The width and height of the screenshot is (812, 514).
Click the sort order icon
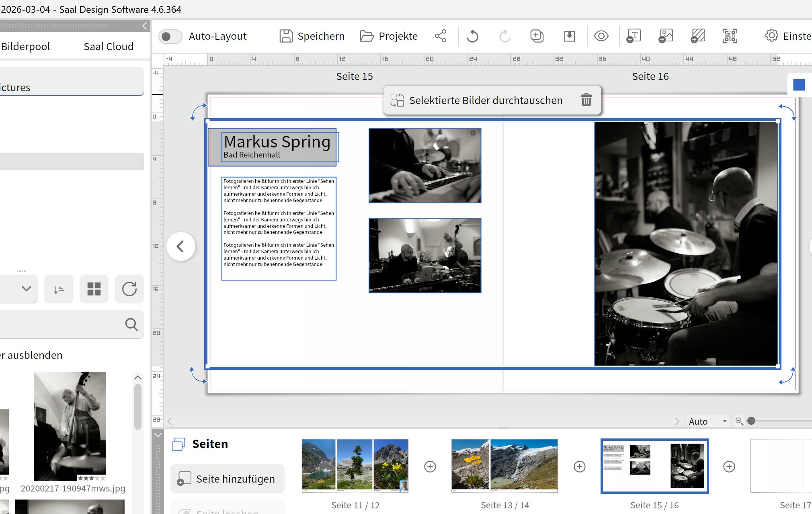[59, 289]
